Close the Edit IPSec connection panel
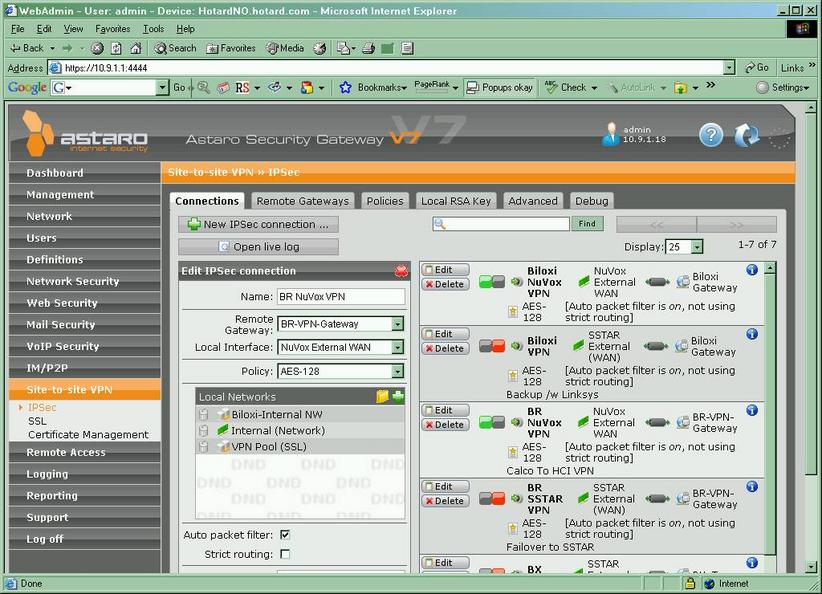 [x=401, y=271]
